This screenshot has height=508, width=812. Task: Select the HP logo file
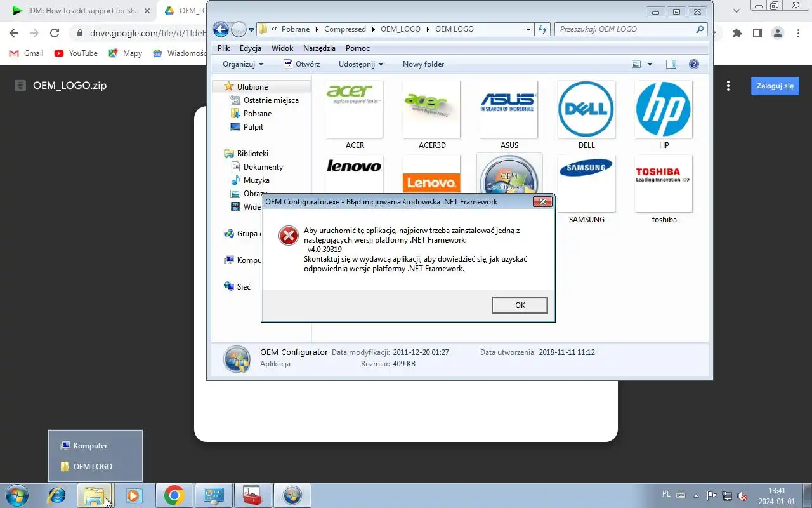[x=664, y=115]
